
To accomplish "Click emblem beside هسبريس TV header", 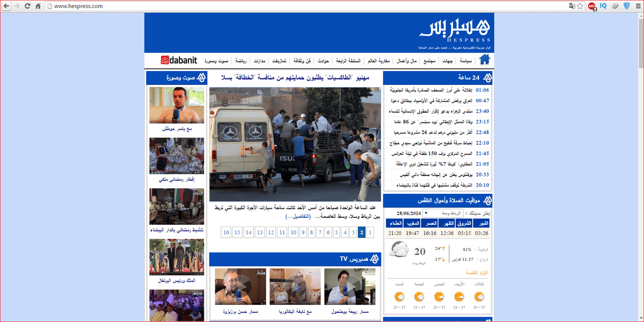I will (375, 259).
